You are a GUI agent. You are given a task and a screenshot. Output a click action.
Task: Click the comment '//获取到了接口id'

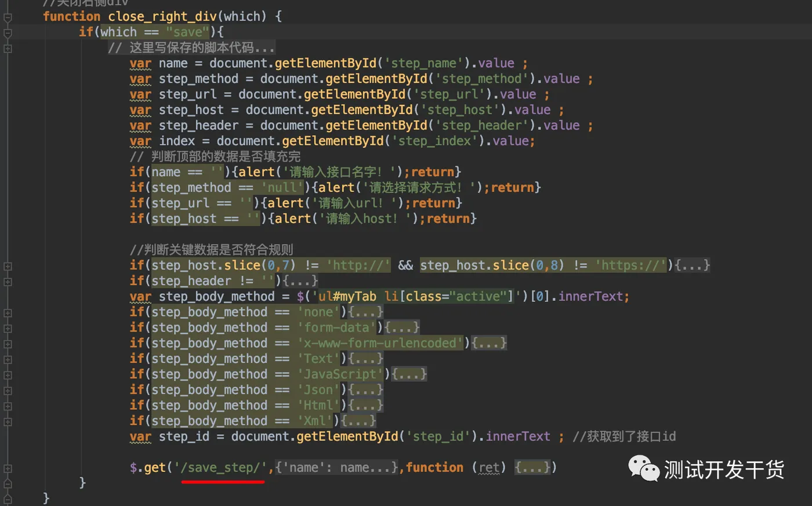click(624, 436)
